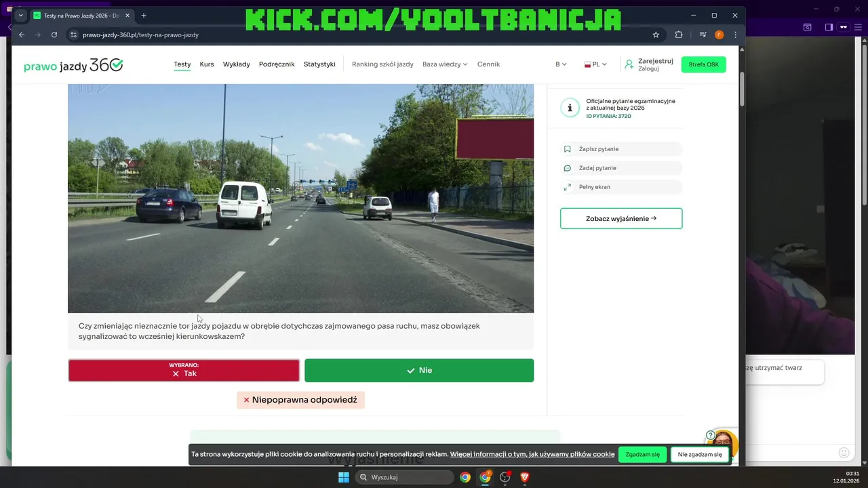Select the Tak answer button
This screenshot has height=488, width=868.
pyautogui.click(x=184, y=371)
